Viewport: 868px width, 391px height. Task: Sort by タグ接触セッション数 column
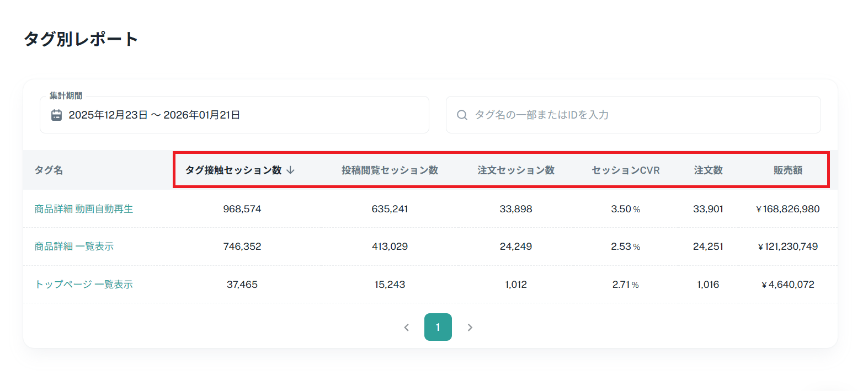(233, 170)
